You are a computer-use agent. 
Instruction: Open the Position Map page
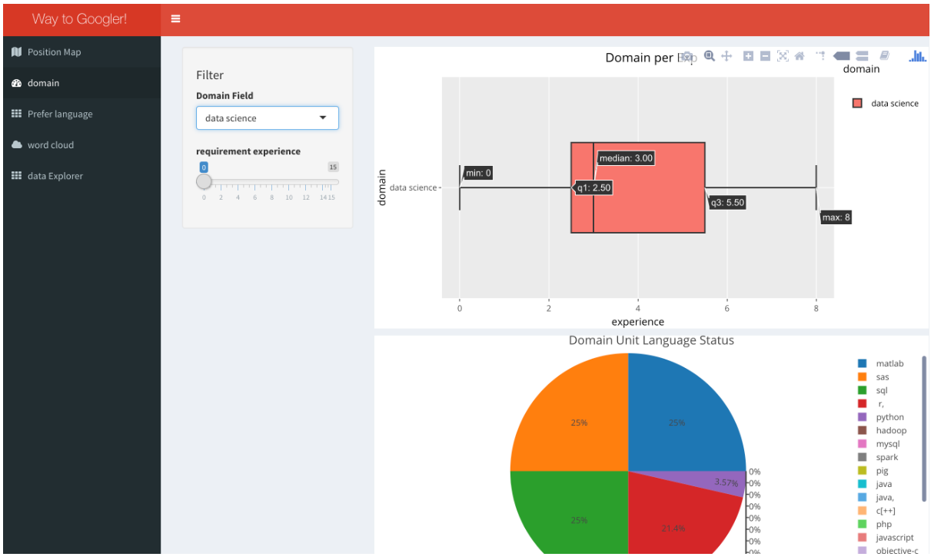tap(82, 52)
